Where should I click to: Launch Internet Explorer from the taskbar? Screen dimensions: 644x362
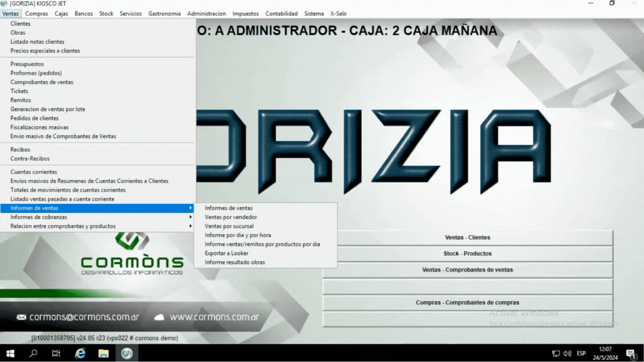coord(80,354)
